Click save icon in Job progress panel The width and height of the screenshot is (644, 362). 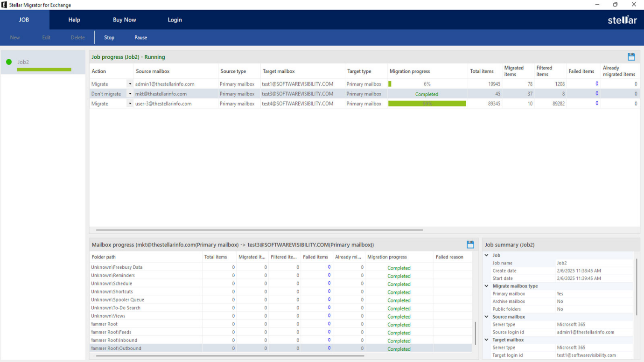631,57
